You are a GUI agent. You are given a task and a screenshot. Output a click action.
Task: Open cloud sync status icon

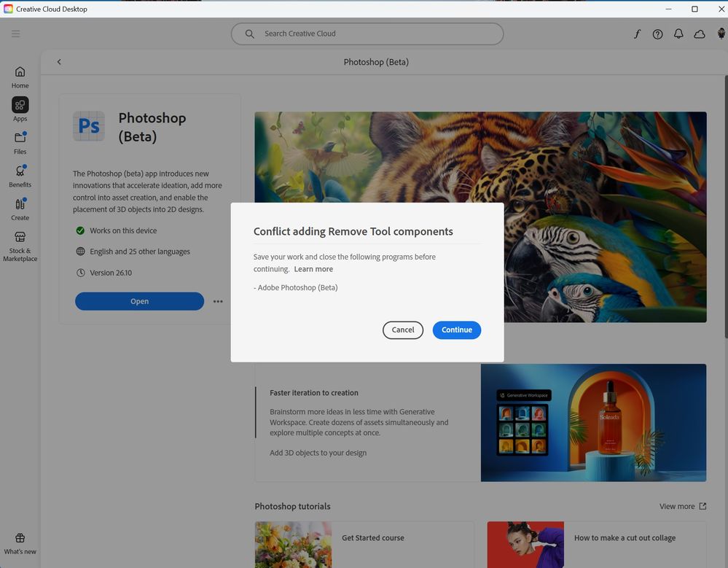tap(699, 34)
